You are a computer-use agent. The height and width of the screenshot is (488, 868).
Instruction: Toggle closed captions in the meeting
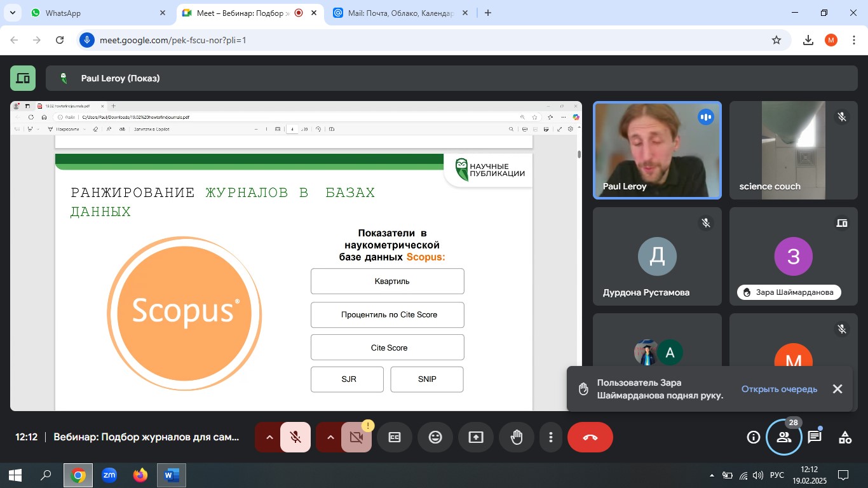[395, 437]
